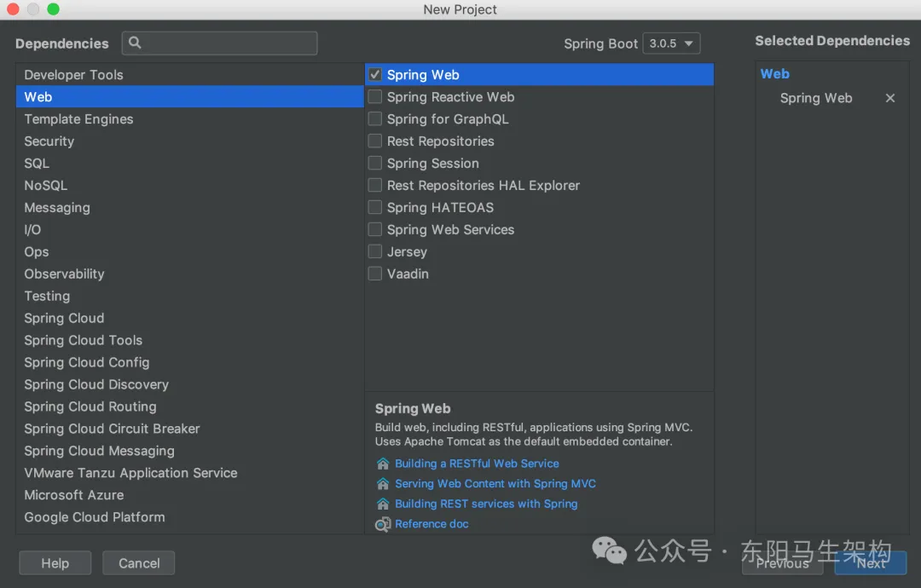The height and width of the screenshot is (588, 921).
Task: Open the Reference doc link
Action: (x=432, y=524)
